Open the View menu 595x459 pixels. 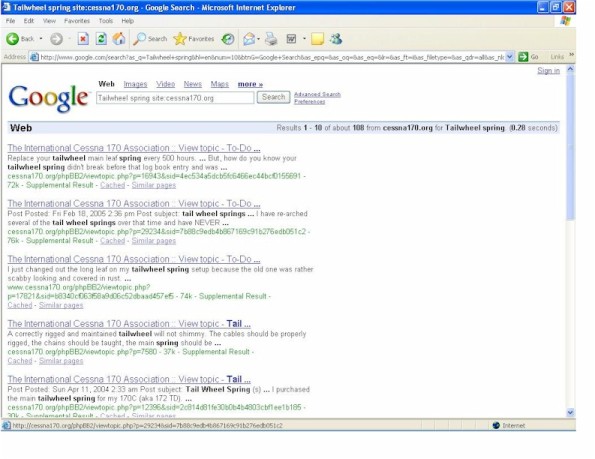(x=49, y=21)
